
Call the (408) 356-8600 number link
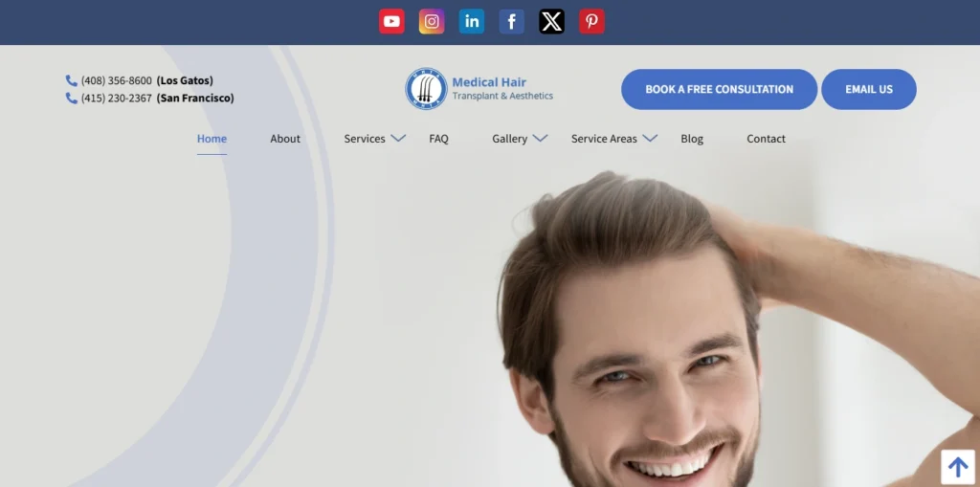pyautogui.click(x=116, y=80)
